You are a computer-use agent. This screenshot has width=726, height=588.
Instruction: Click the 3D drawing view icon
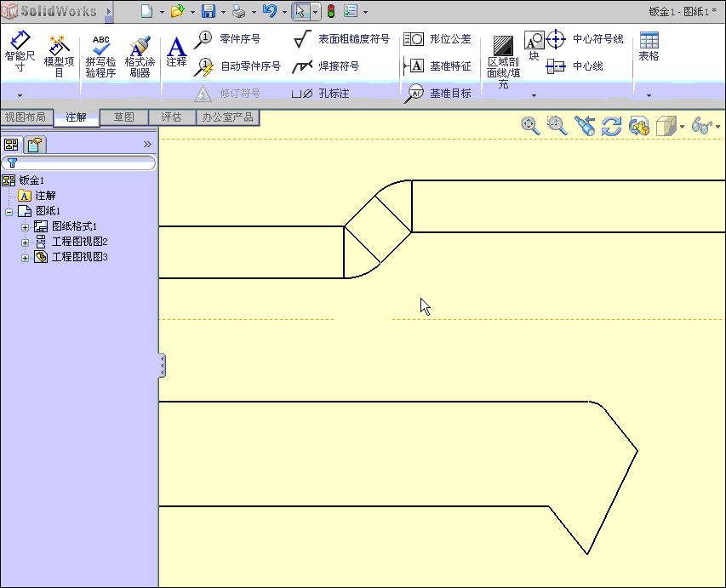coord(639,125)
